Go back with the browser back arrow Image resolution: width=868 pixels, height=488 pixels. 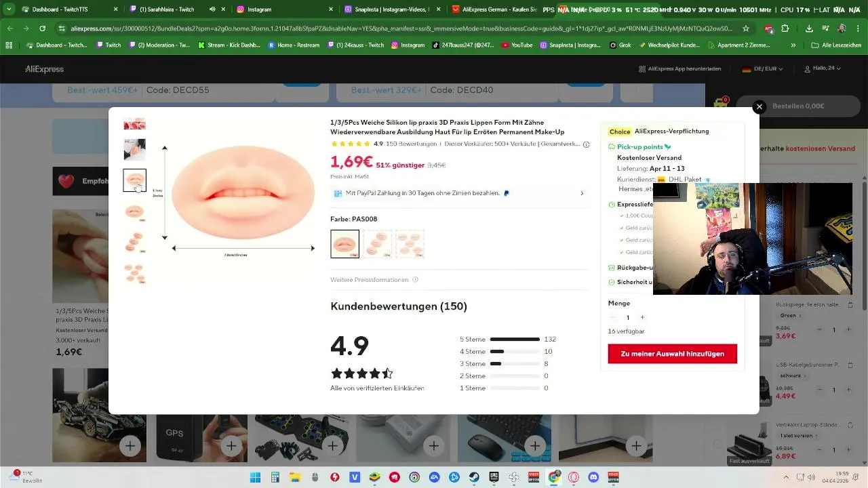(9, 28)
